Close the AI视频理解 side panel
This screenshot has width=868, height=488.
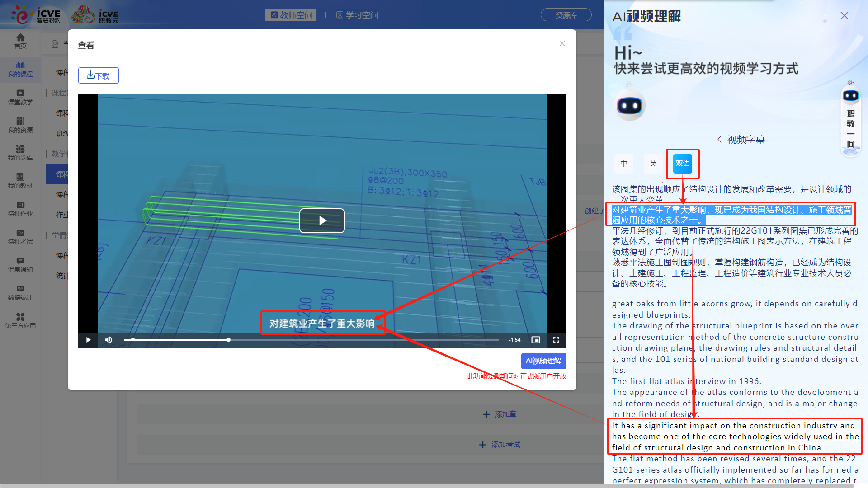click(844, 16)
